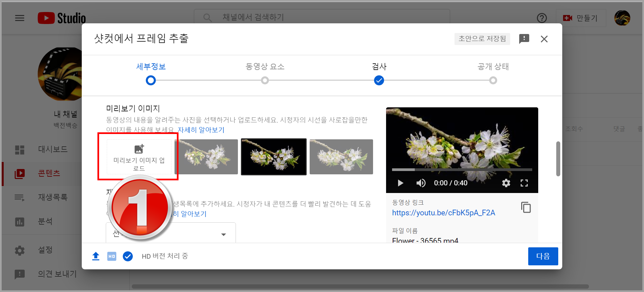This screenshot has height=292, width=644.
Task: Open the help question mark icon
Action: pos(542,18)
